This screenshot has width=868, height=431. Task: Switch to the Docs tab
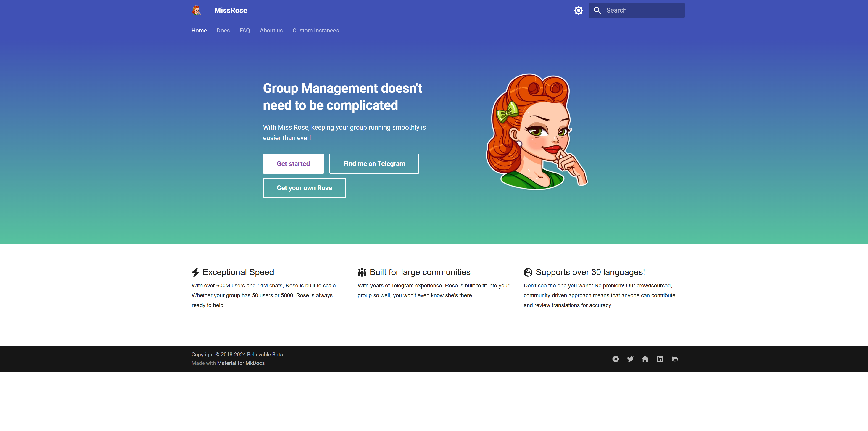(223, 30)
